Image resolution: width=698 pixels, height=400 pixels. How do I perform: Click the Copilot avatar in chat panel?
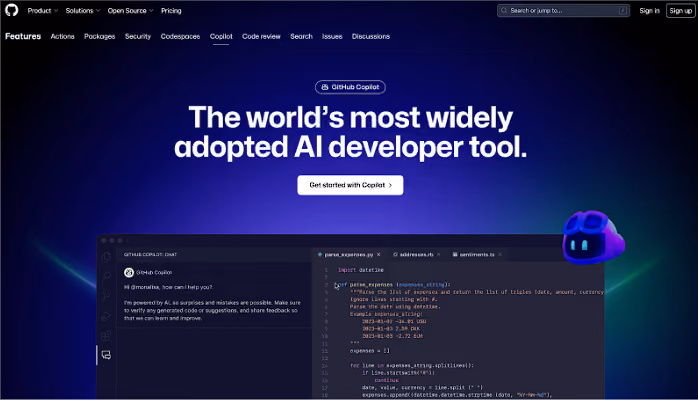point(129,272)
